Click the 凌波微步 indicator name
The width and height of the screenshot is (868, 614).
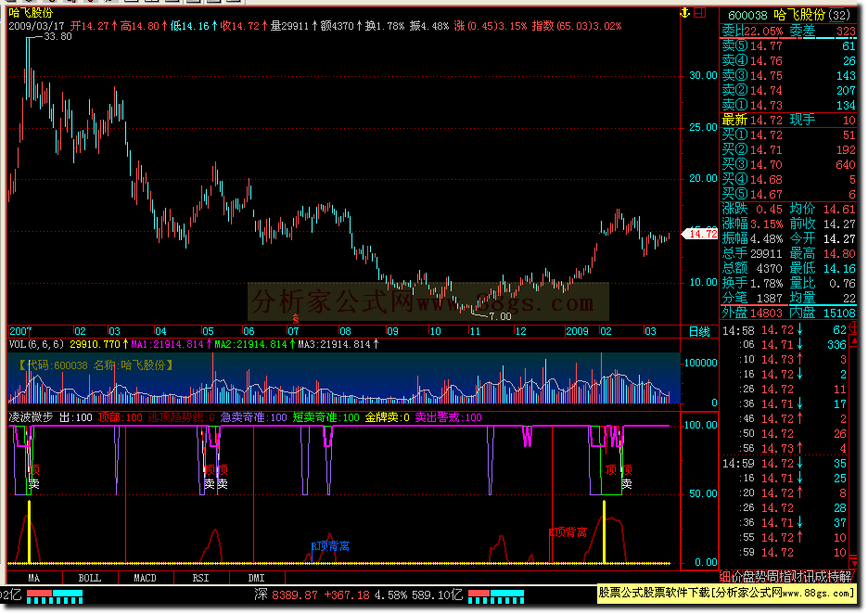(31, 417)
